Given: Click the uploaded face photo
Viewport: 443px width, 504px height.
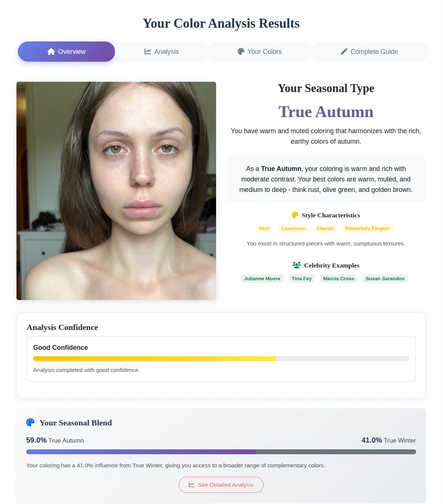Looking at the screenshot, I should (116, 190).
